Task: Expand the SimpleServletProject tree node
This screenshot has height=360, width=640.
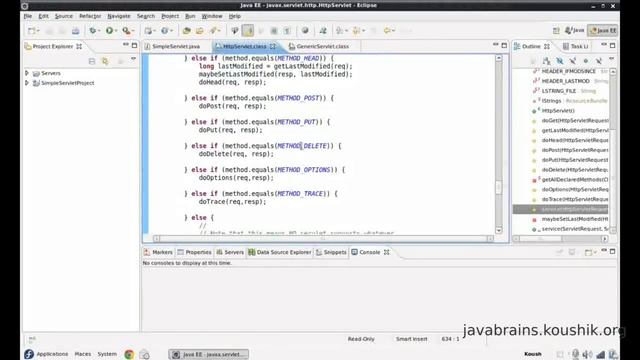Action: point(27,83)
